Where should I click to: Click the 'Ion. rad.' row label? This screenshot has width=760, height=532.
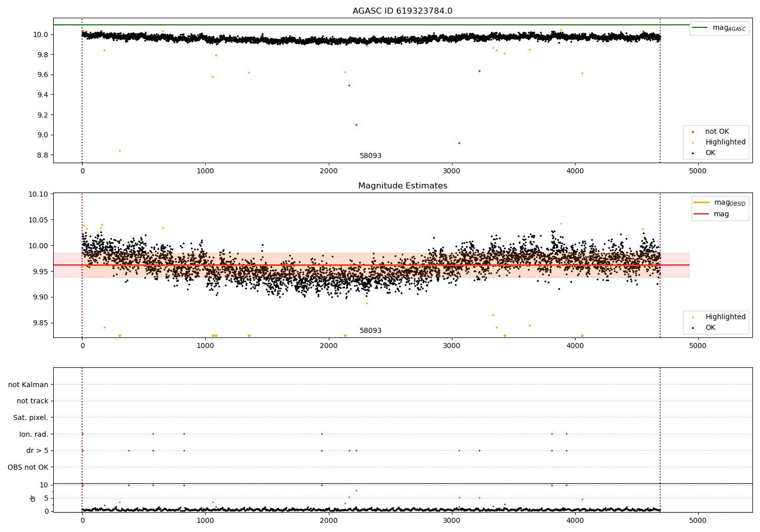coord(34,434)
